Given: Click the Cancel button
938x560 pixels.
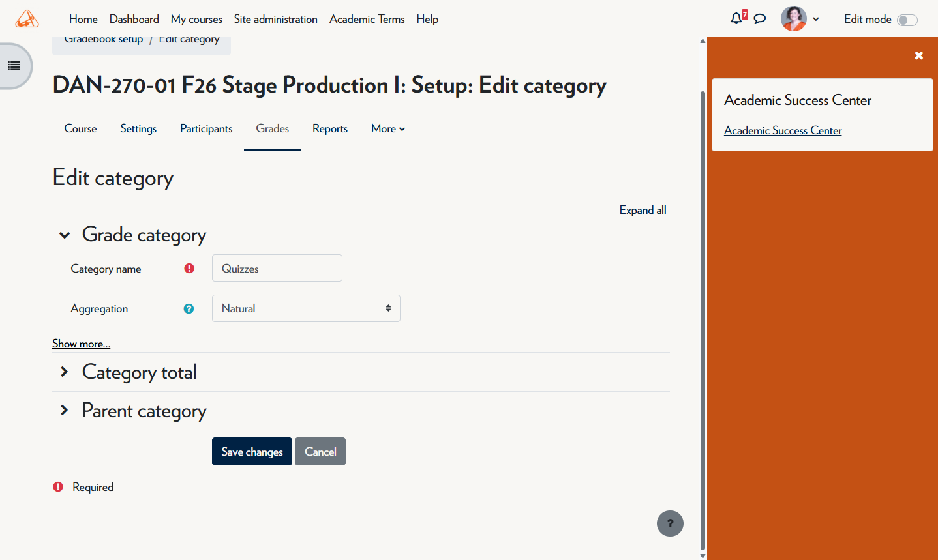Looking at the screenshot, I should (x=320, y=452).
